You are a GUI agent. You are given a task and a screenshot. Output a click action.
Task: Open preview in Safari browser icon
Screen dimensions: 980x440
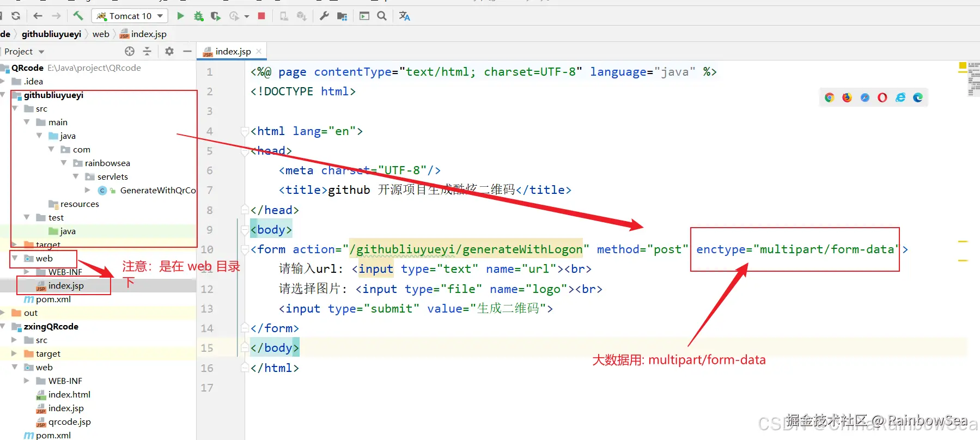point(865,97)
